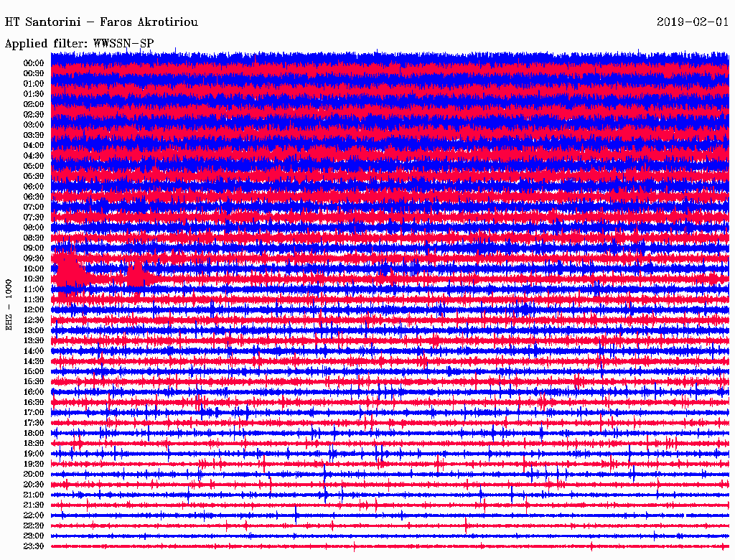Click the date '2019-02-01'

click(x=693, y=22)
